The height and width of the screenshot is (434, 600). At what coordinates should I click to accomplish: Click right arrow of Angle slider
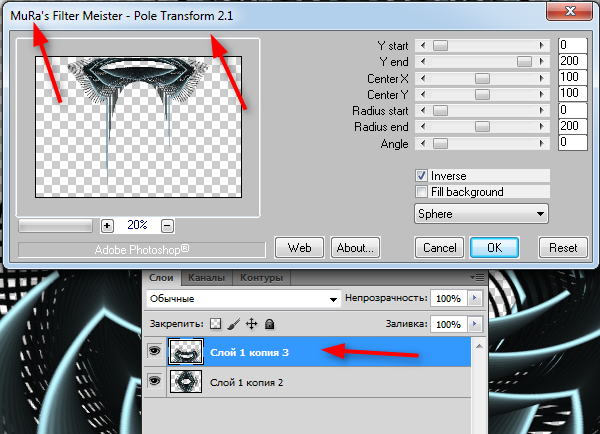point(541,144)
